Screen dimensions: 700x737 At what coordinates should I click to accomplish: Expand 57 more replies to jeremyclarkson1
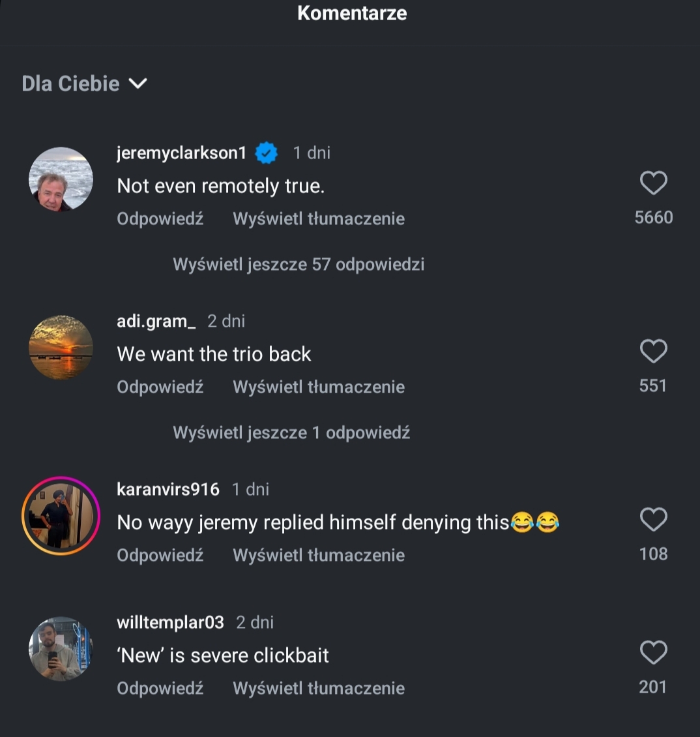pyautogui.click(x=299, y=264)
